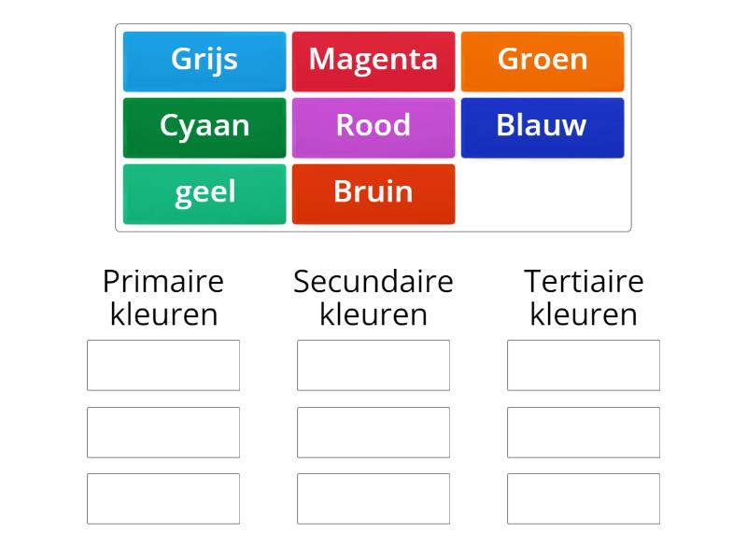
Task: Click the first empty box under Secundaire kleuren
Action: (x=373, y=365)
